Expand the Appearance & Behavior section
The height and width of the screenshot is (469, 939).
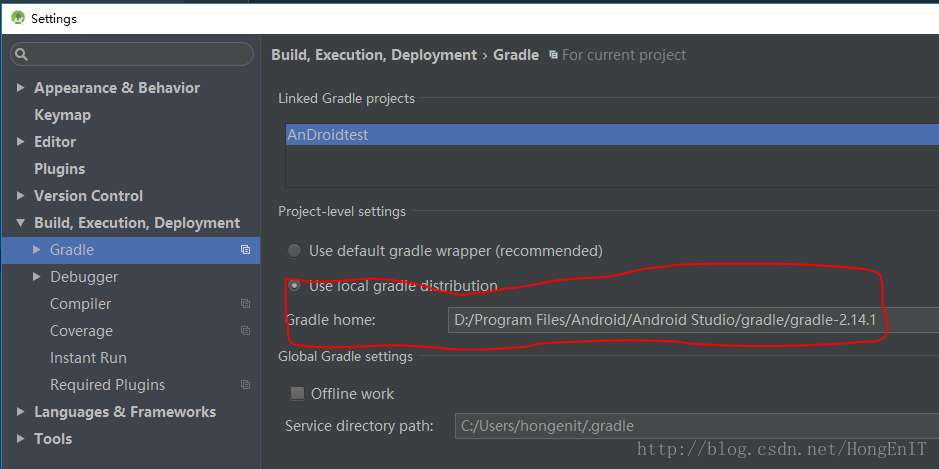point(21,88)
